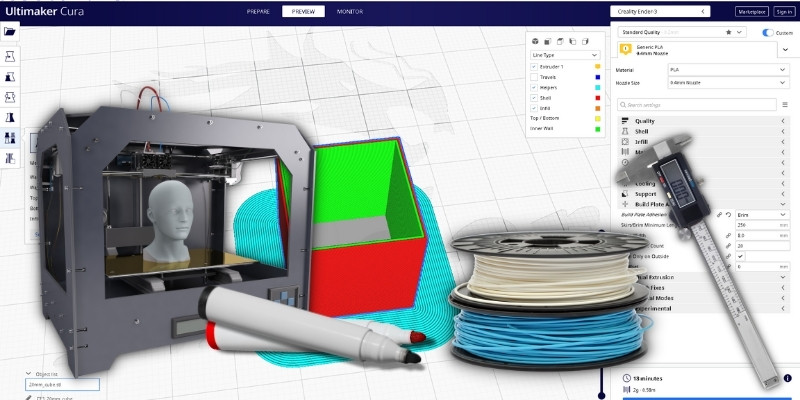Open file with the folder icon
This screenshot has width=800, height=400.
[11, 32]
